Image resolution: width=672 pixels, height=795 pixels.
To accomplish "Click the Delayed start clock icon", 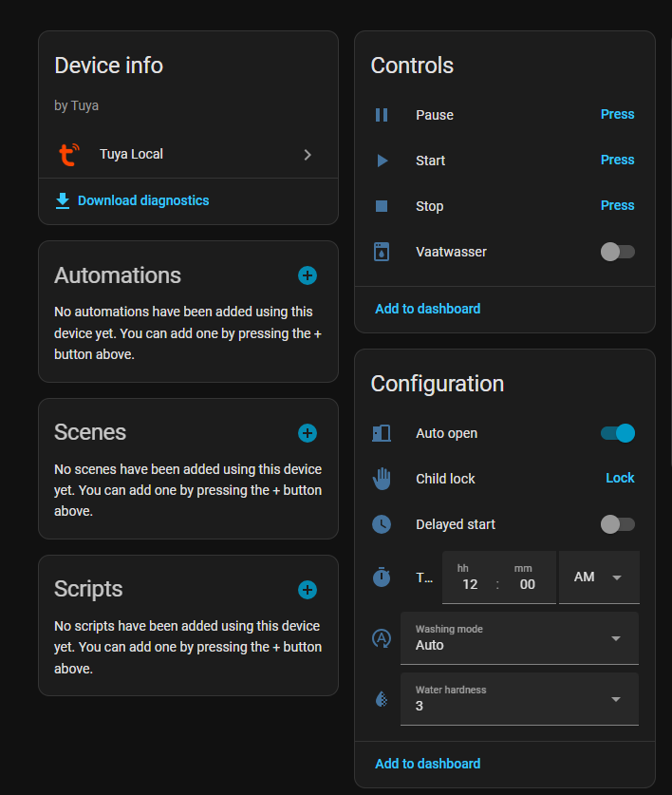I will (382, 523).
